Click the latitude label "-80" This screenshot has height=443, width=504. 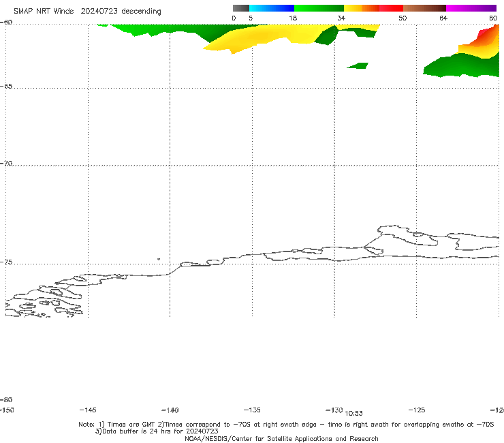coord(6,399)
